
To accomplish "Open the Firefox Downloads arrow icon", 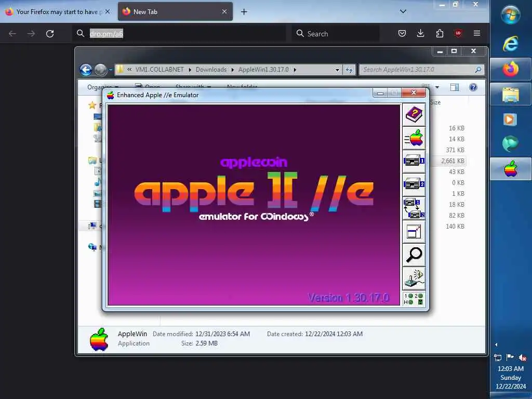I will coord(420,33).
